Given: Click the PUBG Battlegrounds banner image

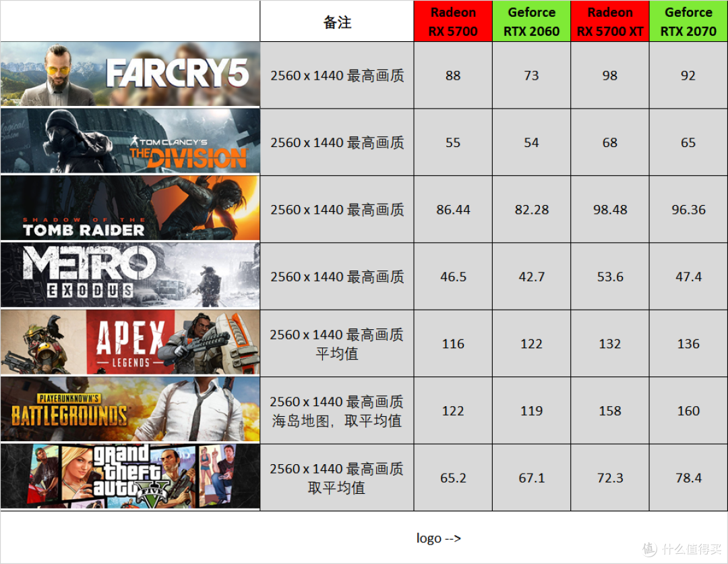Looking at the screenshot, I should point(130,410).
